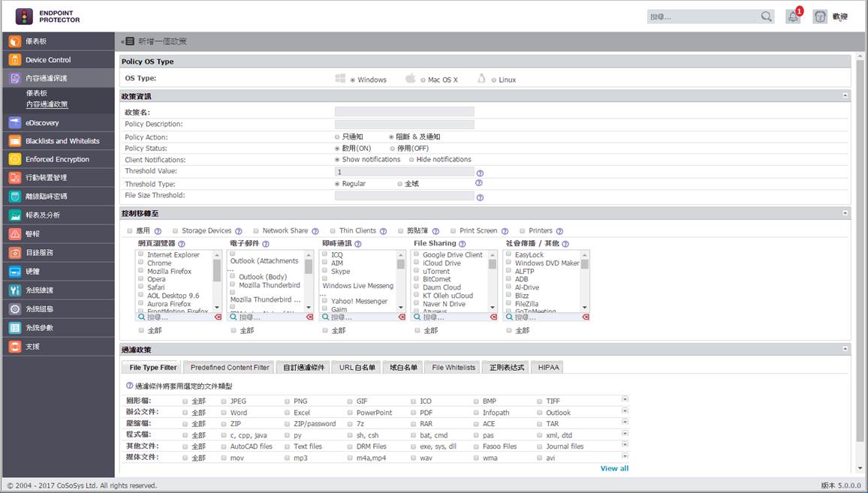This screenshot has width=868, height=493.
Task: Clear the 網頁瀏覽器 list search with red icon
Action: [x=218, y=317]
